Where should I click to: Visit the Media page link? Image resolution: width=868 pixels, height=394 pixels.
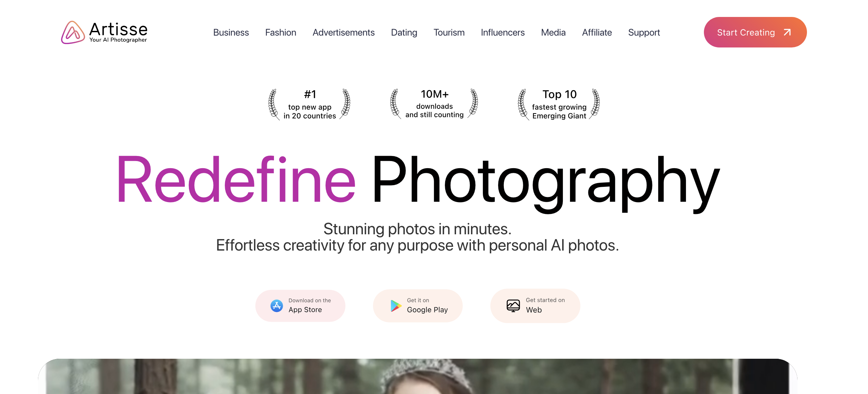click(x=553, y=33)
